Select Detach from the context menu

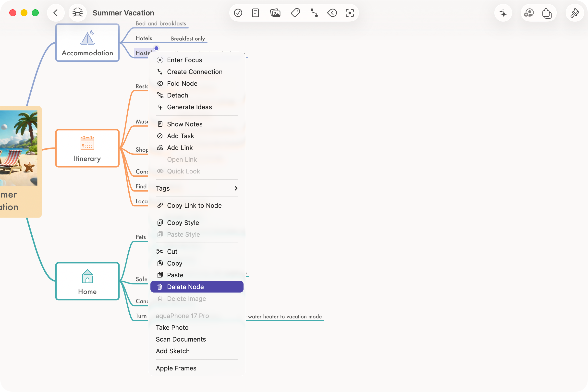[x=197, y=95]
